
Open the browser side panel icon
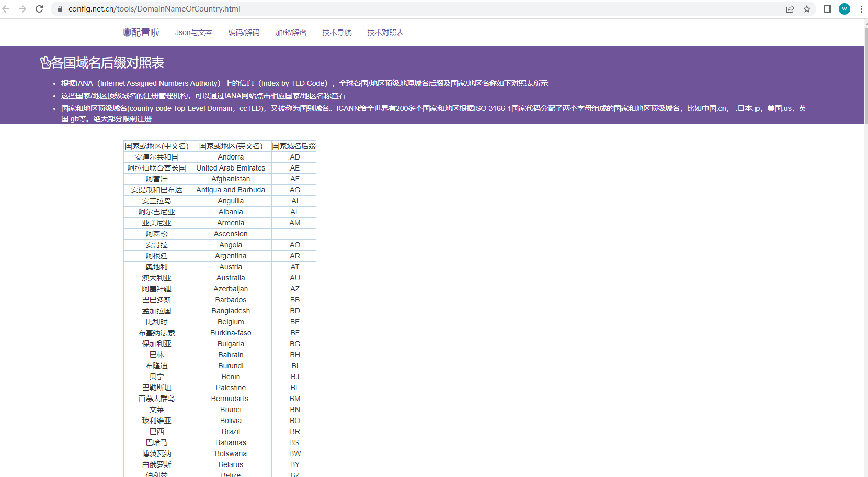(x=828, y=9)
